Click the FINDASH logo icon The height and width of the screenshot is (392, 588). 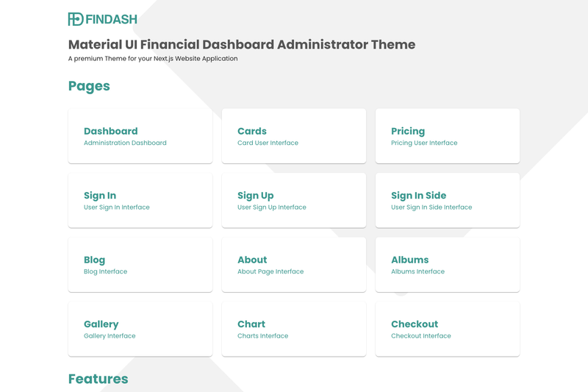(76, 19)
